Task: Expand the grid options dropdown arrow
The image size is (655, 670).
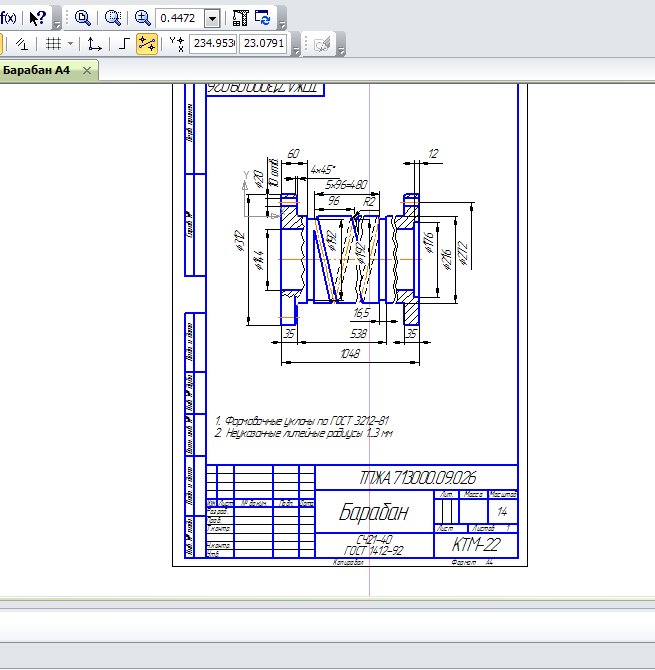Action: point(71,44)
